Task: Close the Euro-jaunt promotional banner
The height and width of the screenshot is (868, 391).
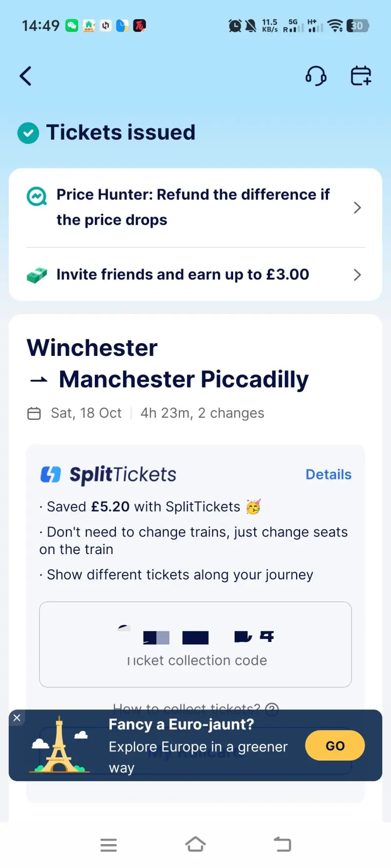Action: [x=17, y=718]
